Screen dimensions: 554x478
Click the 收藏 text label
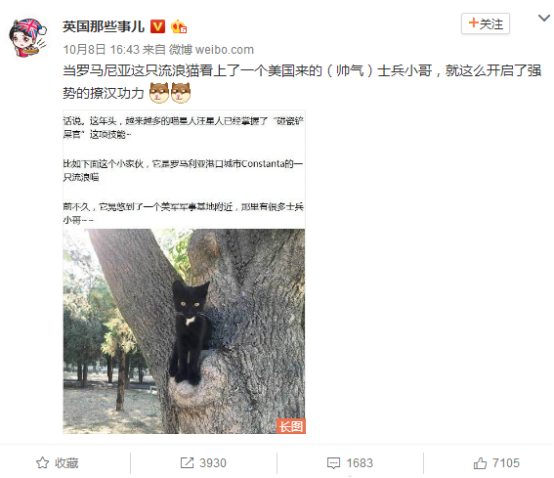pyautogui.click(x=66, y=463)
